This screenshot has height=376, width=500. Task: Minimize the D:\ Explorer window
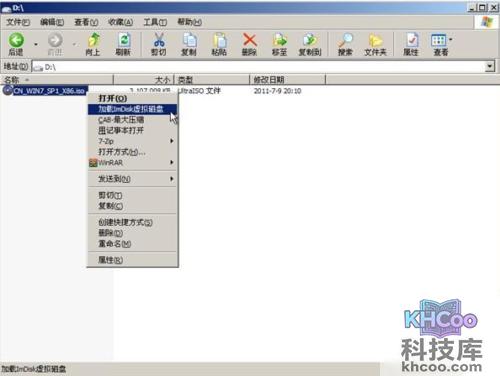tap(471, 7)
